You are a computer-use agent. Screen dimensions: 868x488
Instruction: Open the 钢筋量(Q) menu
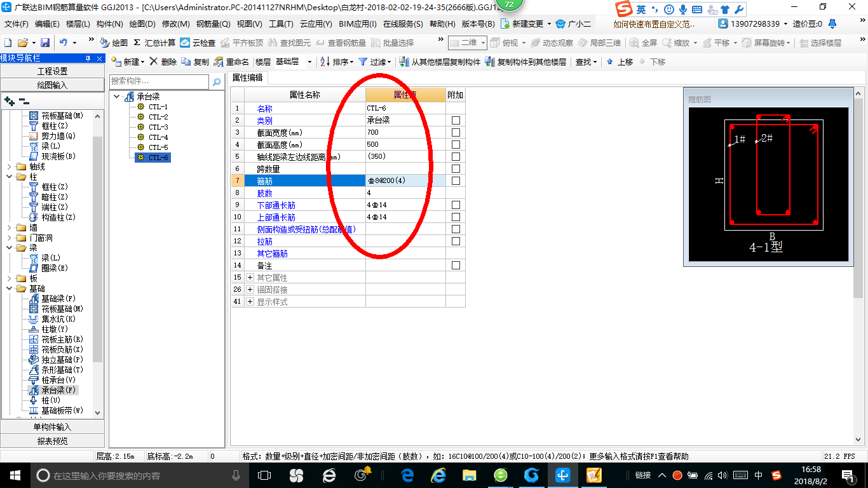pyautogui.click(x=213, y=24)
